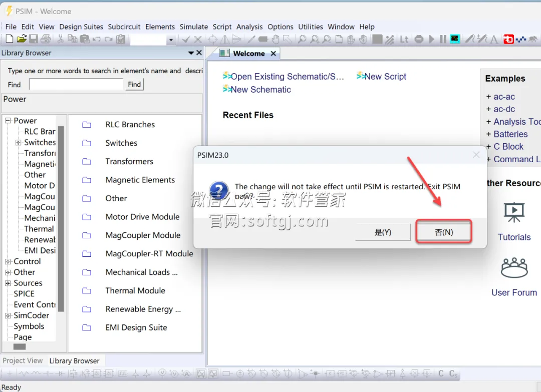Expand the C Block examples entry
Viewport: 541px width, 392px height.
point(488,147)
